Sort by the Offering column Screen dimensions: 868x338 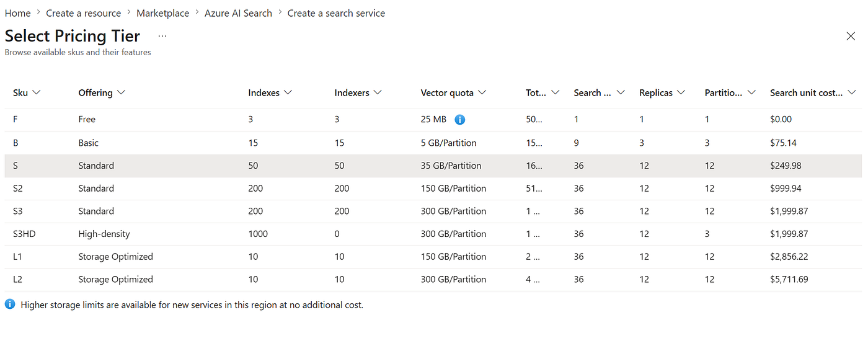pyautogui.click(x=102, y=92)
